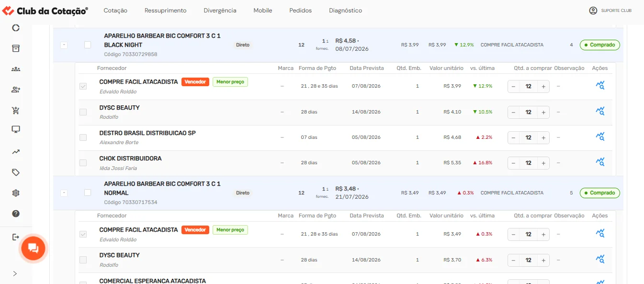Screen dimensions: 644x284
Task: Open price analysis for DYSC BEAUTY R$ 3,70
Action: (x=600, y=260)
